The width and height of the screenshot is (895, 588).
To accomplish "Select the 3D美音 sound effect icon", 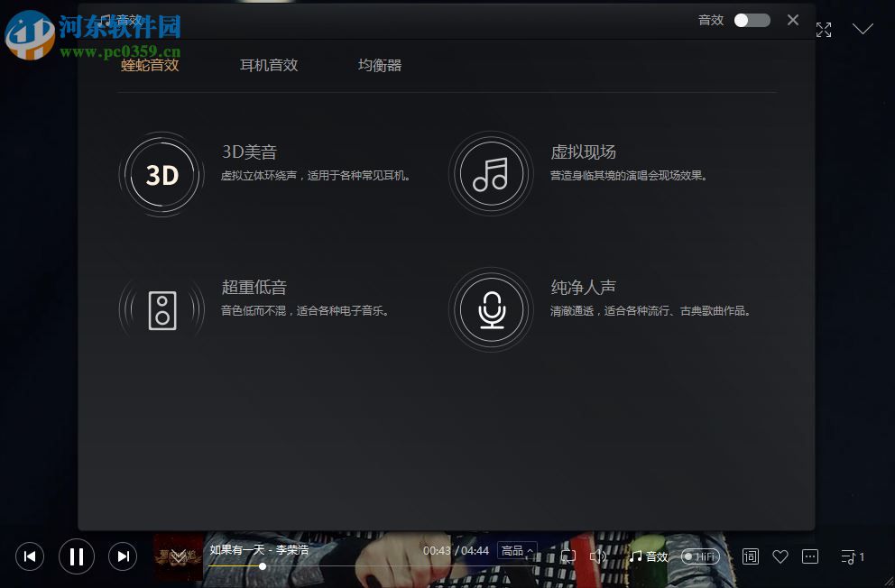I will point(161,173).
